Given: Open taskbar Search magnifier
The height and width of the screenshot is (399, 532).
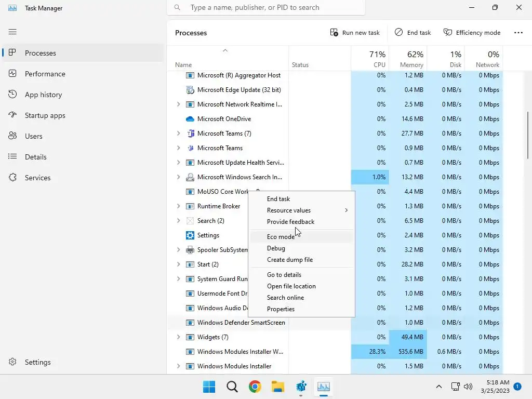Looking at the screenshot, I should pyautogui.click(x=232, y=387).
